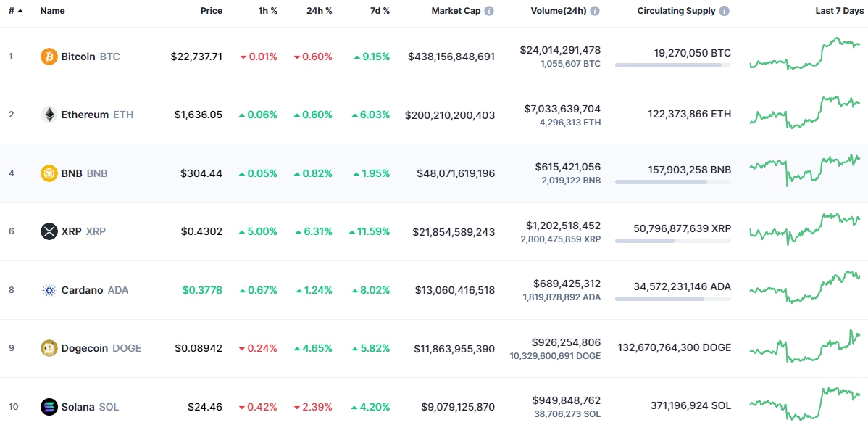Sort table by 7d % column
This screenshot has height=433, width=868.
pos(379,11)
